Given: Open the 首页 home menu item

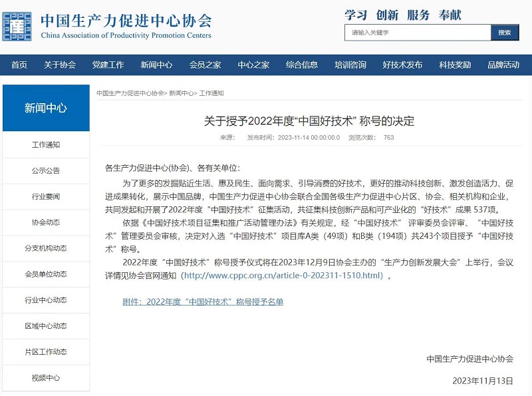Looking at the screenshot, I should click(x=19, y=65).
